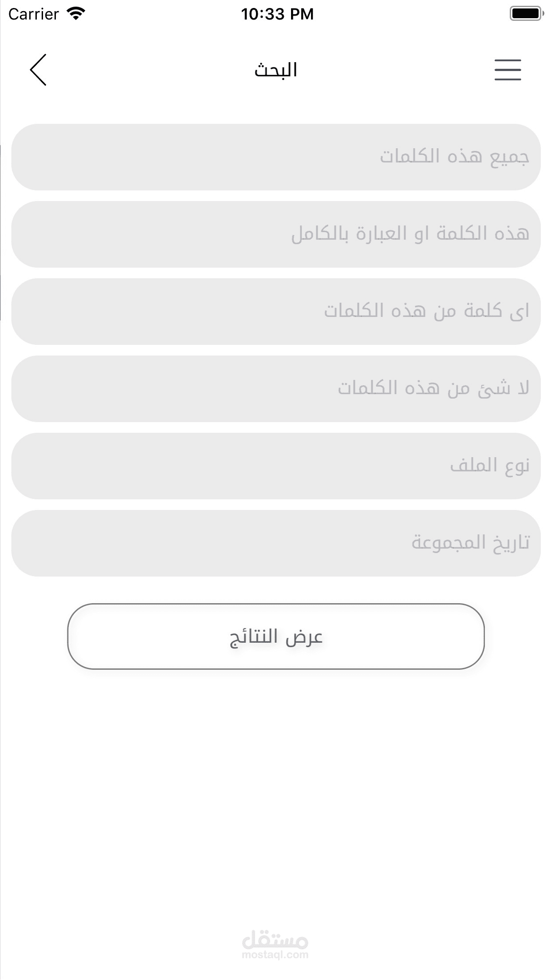This screenshot has width=551, height=980.
Task: Submit search with show results button
Action: coord(275,636)
